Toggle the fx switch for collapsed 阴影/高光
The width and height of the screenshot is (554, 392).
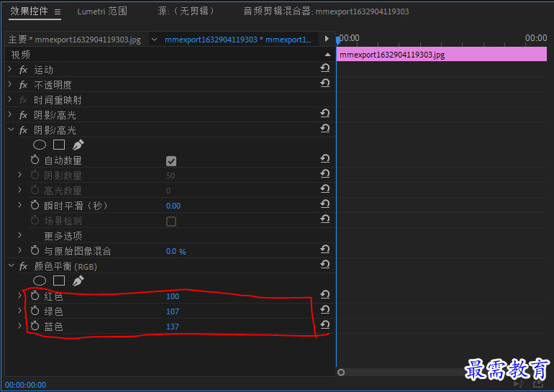23,115
